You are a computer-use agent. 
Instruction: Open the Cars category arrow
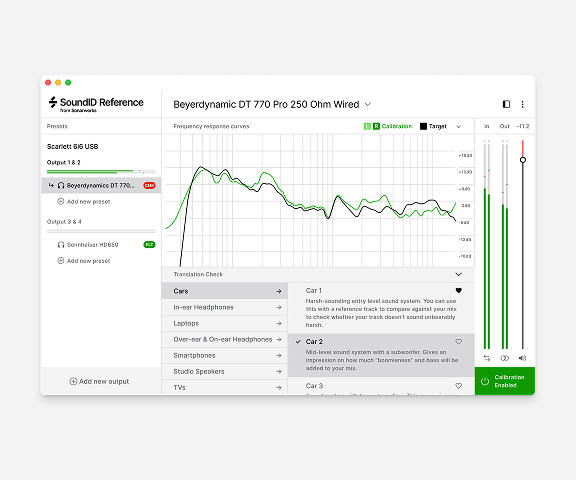(x=279, y=291)
